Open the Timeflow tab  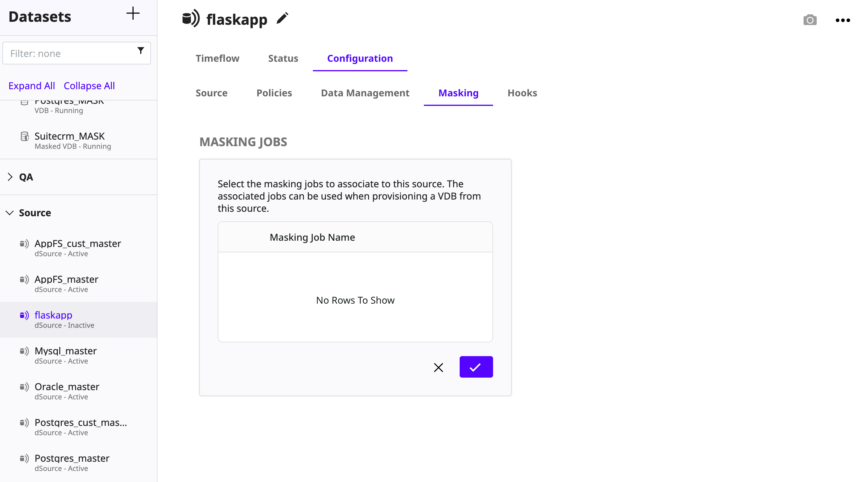217,58
